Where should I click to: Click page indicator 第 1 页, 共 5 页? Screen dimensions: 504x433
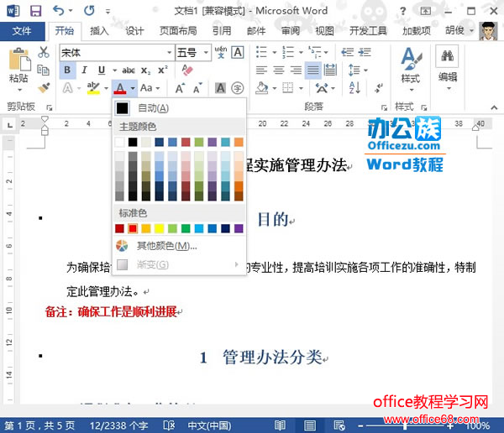[39, 426]
